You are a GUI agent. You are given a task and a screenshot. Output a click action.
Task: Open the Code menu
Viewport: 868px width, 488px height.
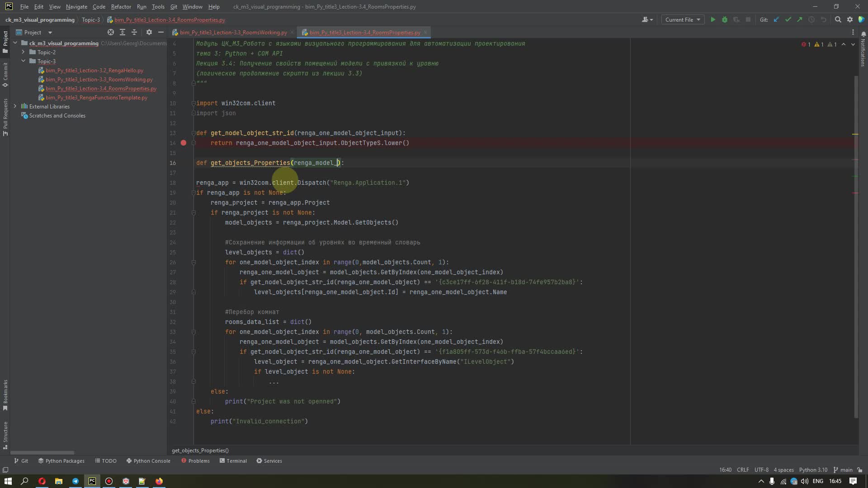click(99, 7)
